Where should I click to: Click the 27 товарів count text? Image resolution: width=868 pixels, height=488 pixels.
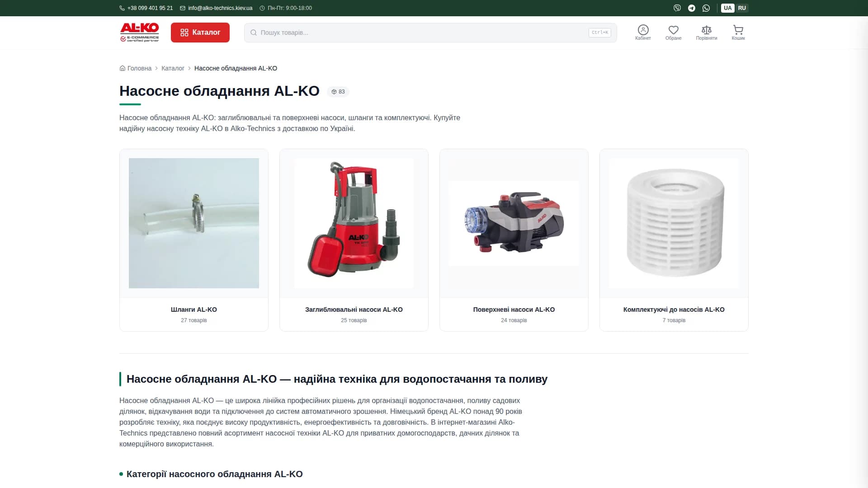click(x=194, y=320)
